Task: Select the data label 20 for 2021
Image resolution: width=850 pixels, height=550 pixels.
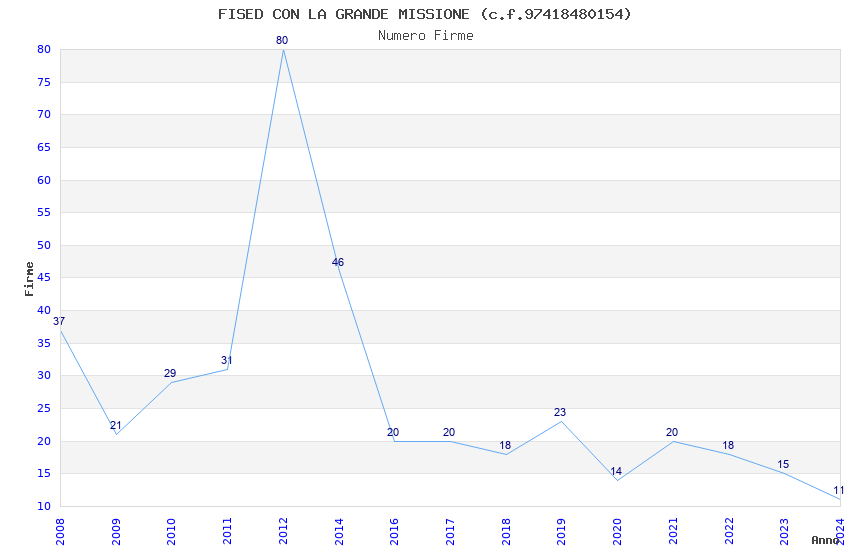Action: tap(672, 432)
